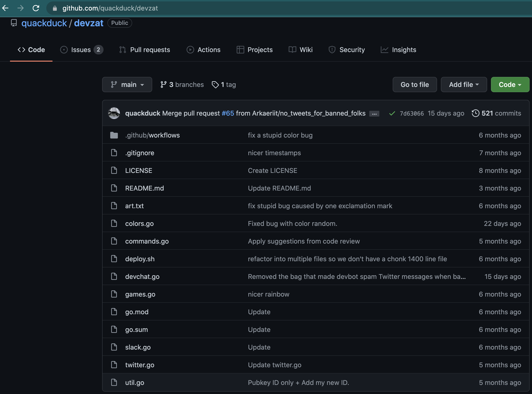532x394 pixels.
Task: Open commit hash 7d63066
Action: 412,113
